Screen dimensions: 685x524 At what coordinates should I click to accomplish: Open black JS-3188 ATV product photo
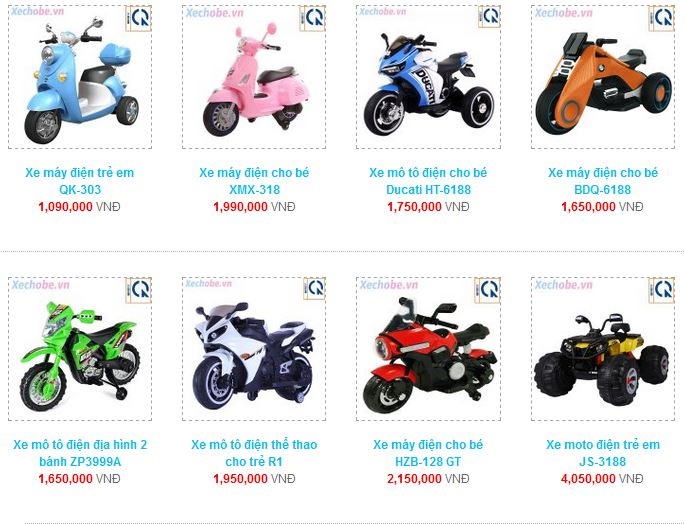click(x=603, y=349)
